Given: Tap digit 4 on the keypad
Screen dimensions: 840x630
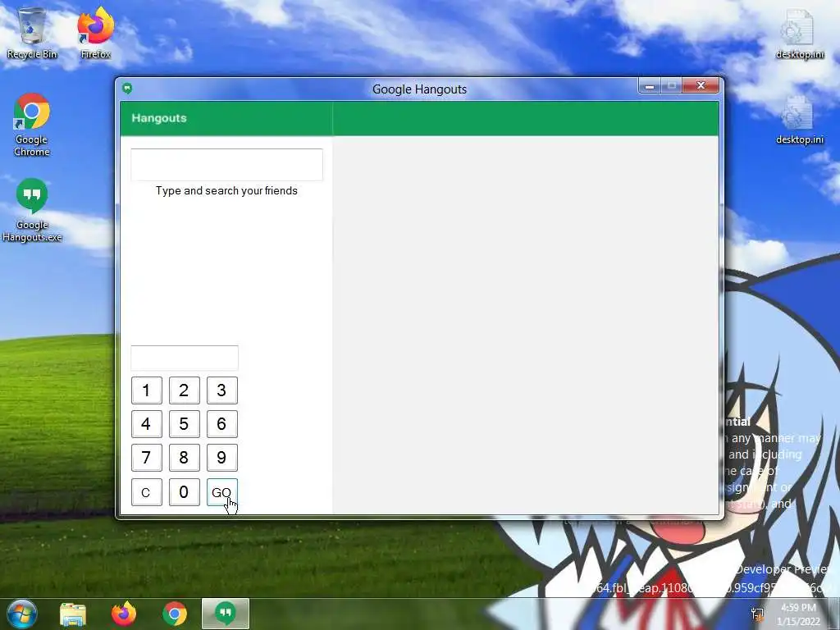Looking at the screenshot, I should click(146, 424).
